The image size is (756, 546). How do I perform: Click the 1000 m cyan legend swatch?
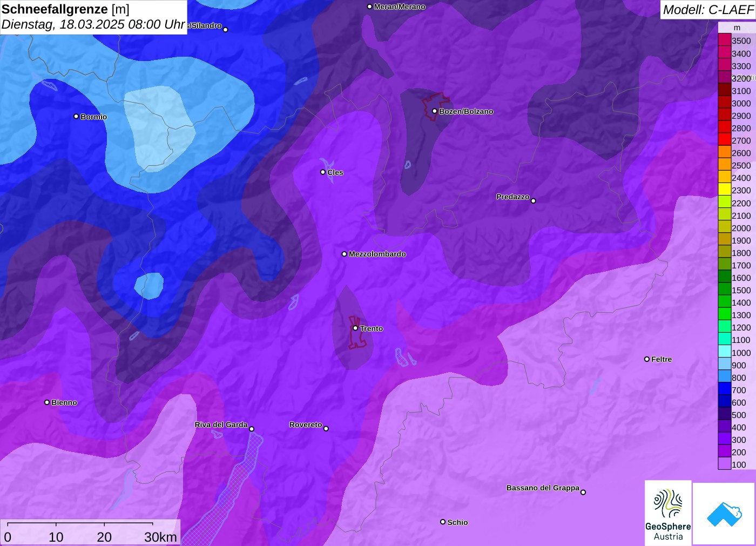click(725, 352)
